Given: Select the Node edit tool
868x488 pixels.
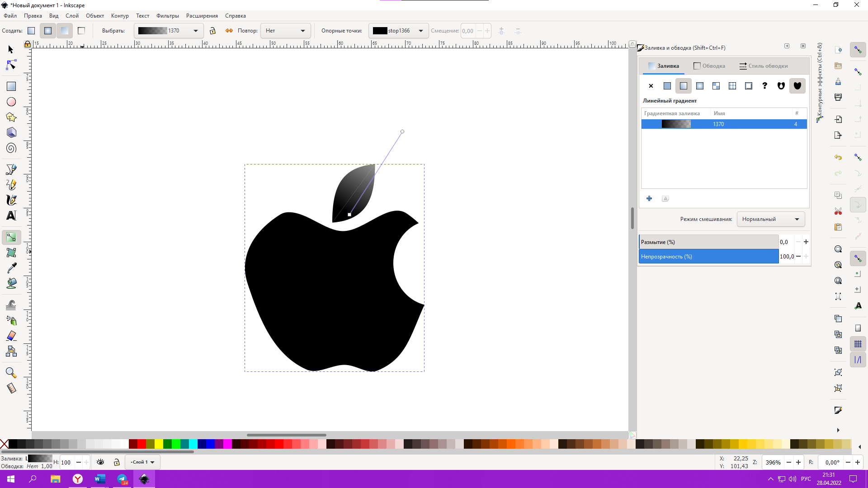Looking at the screenshot, I should coord(11,66).
